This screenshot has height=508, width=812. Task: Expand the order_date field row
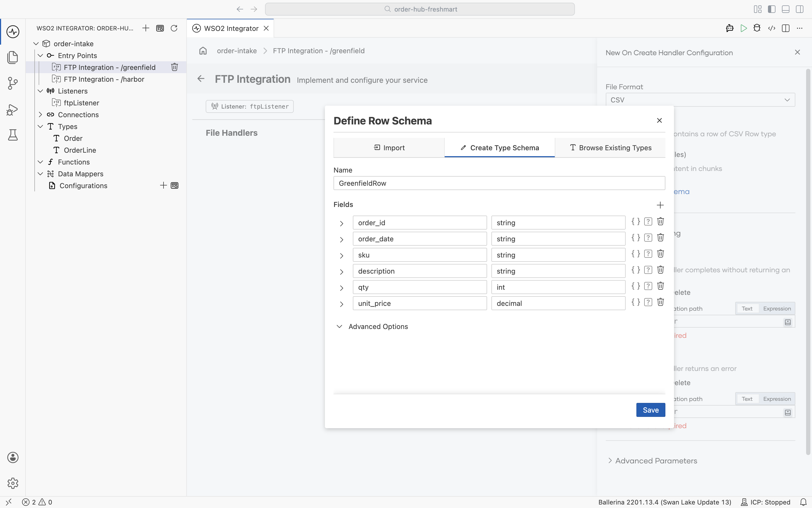342,239
